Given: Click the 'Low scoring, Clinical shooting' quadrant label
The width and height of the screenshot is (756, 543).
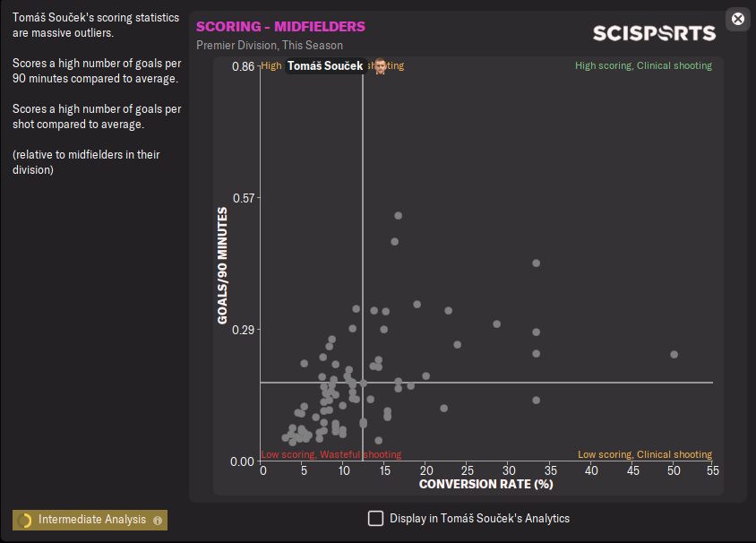Looking at the screenshot, I should click(645, 454).
